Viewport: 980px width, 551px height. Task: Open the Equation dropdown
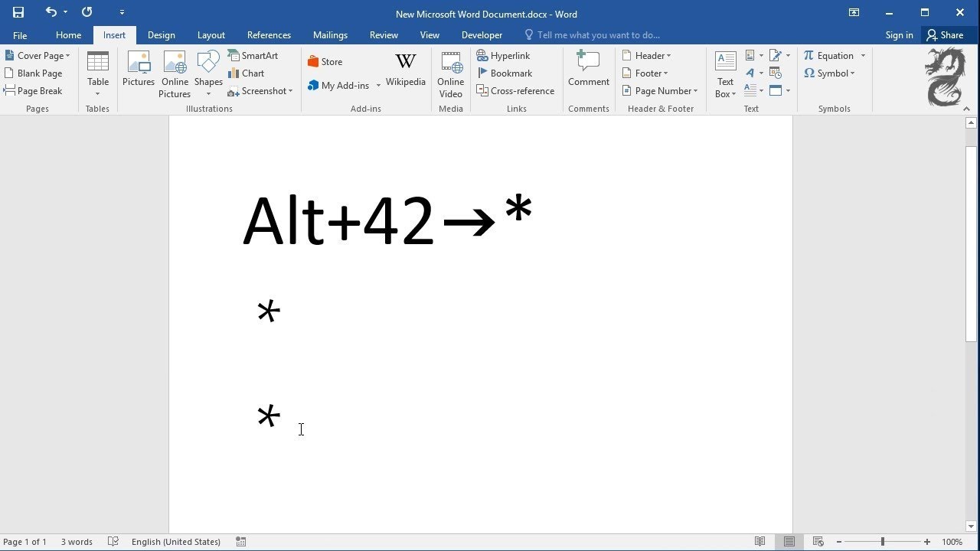pyautogui.click(x=835, y=56)
